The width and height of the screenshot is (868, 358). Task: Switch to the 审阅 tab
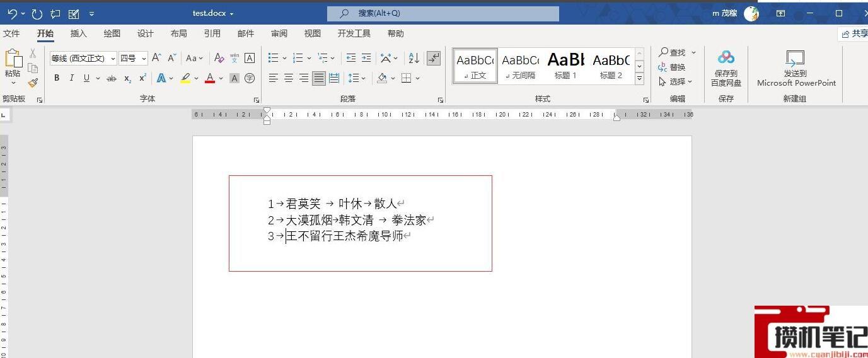(279, 33)
